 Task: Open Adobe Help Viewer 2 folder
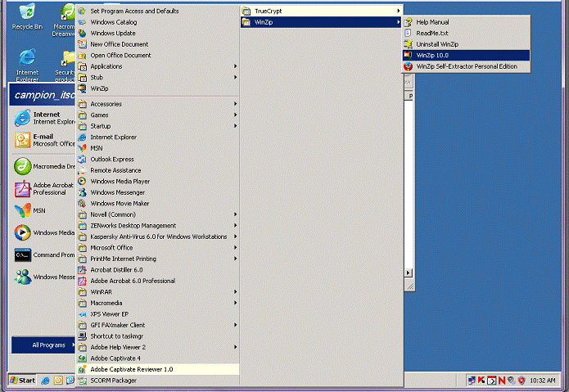(158, 347)
